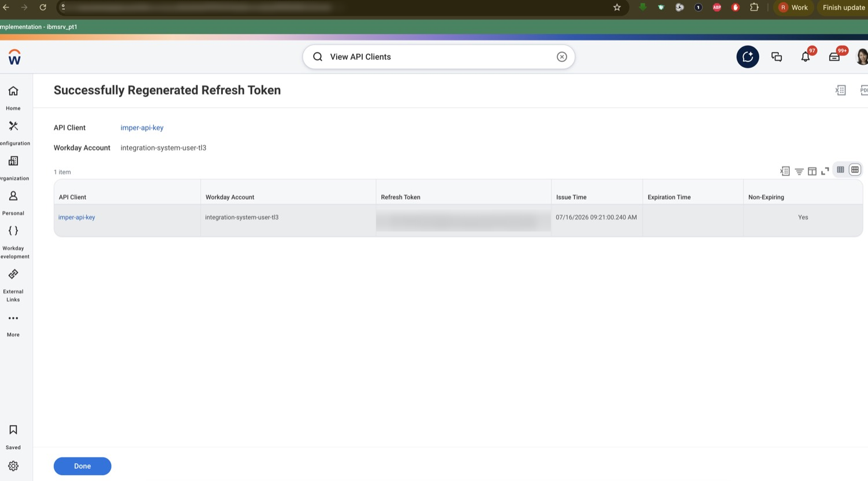Image resolution: width=868 pixels, height=481 pixels.
Task: Export the page to PDF
Action: point(863,90)
